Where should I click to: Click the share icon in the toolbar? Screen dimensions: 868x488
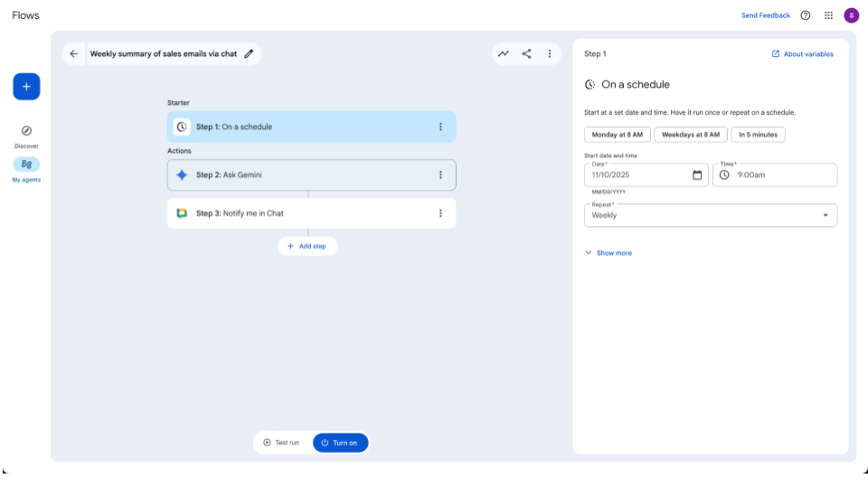(526, 54)
